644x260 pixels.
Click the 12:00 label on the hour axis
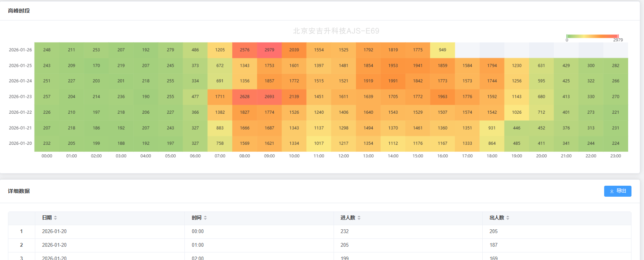(x=343, y=156)
